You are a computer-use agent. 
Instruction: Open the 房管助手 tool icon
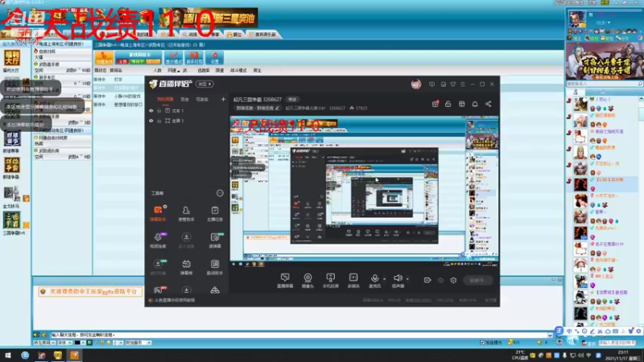tap(186, 213)
